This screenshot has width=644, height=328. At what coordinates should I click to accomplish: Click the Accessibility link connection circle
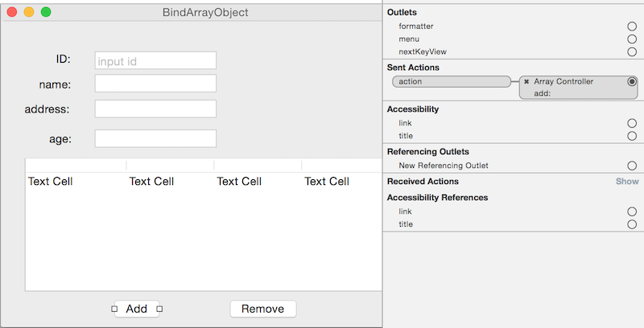(632, 123)
